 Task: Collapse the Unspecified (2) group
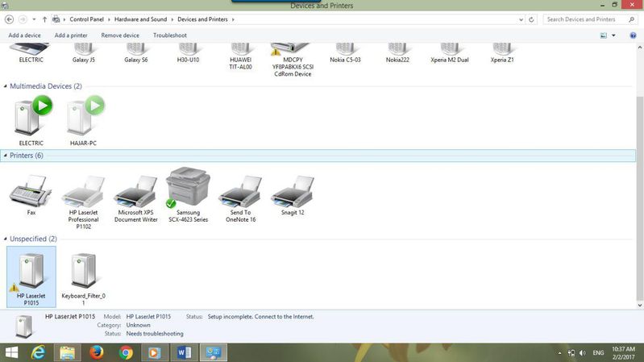click(x=6, y=239)
